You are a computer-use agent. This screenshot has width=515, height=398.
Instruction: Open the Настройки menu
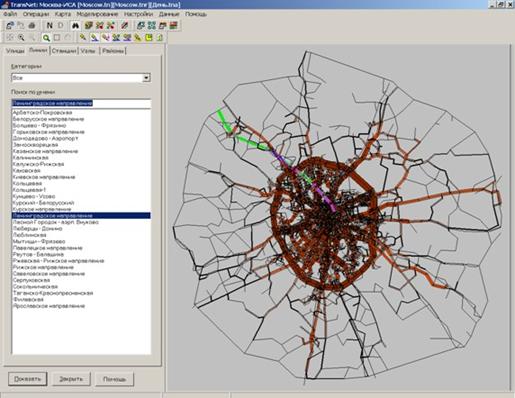[138, 14]
